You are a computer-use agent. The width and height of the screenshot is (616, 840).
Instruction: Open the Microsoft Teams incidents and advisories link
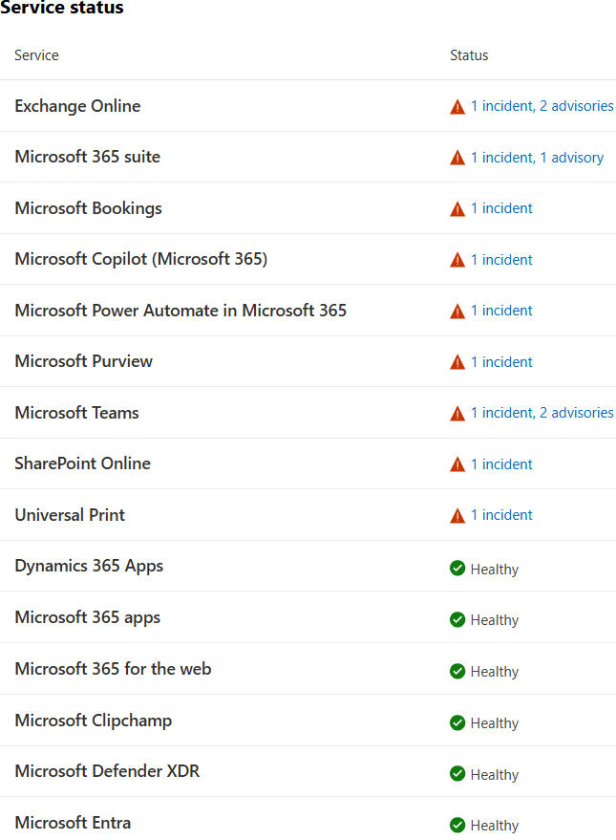coord(542,413)
